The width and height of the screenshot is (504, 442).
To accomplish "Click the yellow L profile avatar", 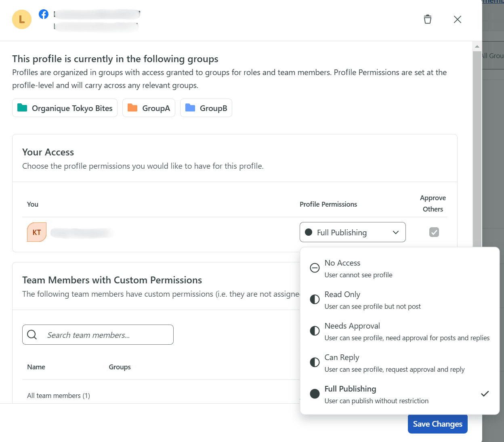I will [22, 19].
